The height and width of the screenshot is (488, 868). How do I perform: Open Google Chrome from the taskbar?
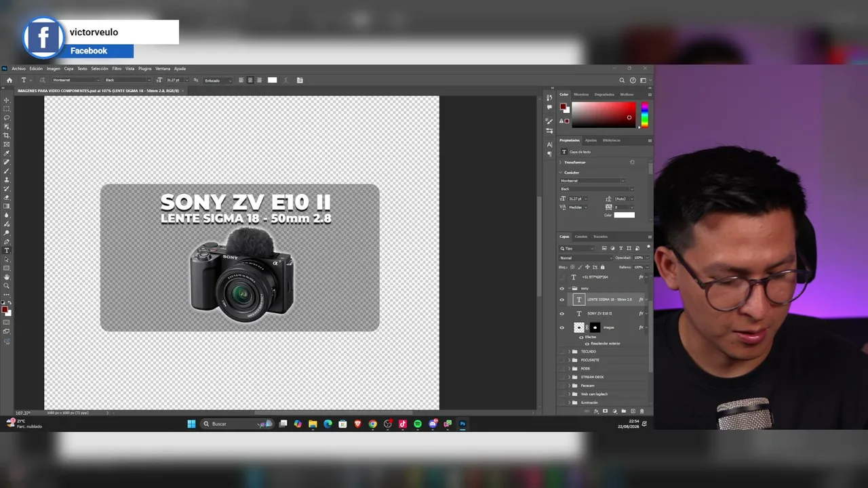pyautogui.click(x=373, y=424)
